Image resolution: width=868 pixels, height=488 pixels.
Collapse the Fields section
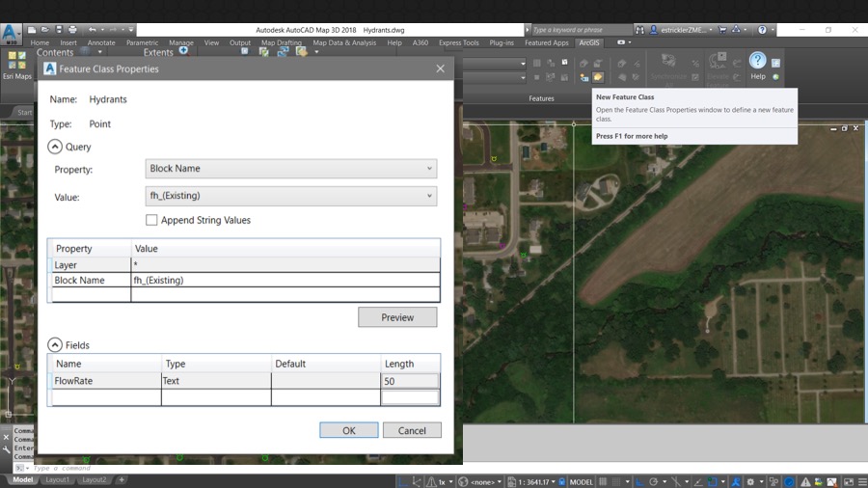pos(54,345)
